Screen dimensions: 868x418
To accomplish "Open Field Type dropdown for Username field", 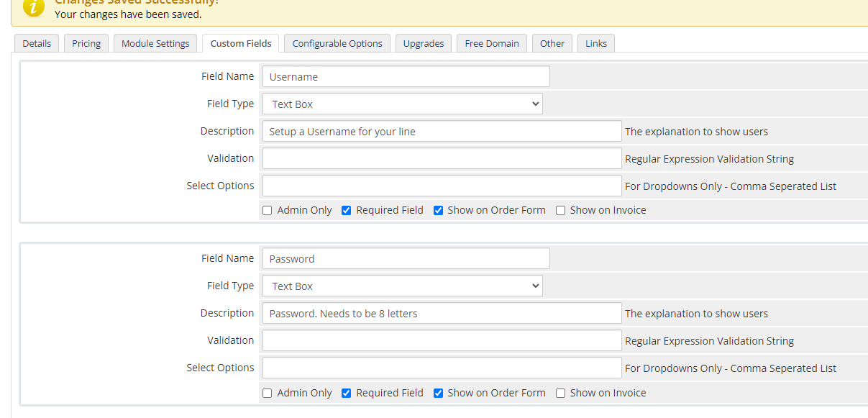I will click(402, 104).
